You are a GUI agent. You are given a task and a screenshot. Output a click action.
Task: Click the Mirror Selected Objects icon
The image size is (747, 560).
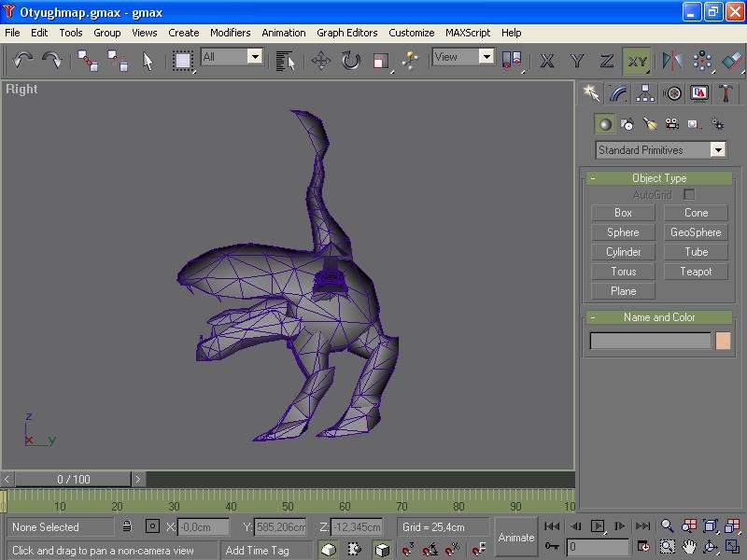click(x=672, y=61)
